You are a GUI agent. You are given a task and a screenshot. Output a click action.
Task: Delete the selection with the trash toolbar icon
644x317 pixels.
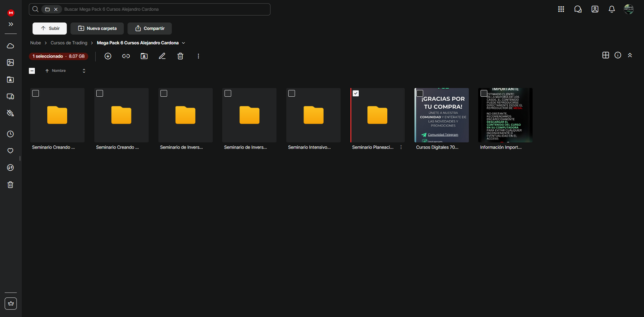[x=180, y=56]
